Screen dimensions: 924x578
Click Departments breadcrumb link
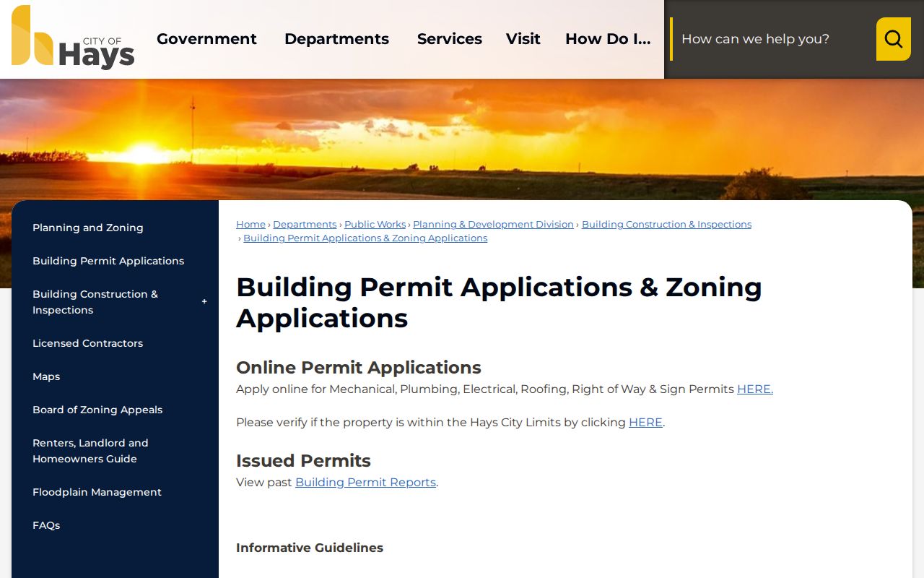pyautogui.click(x=305, y=225)
